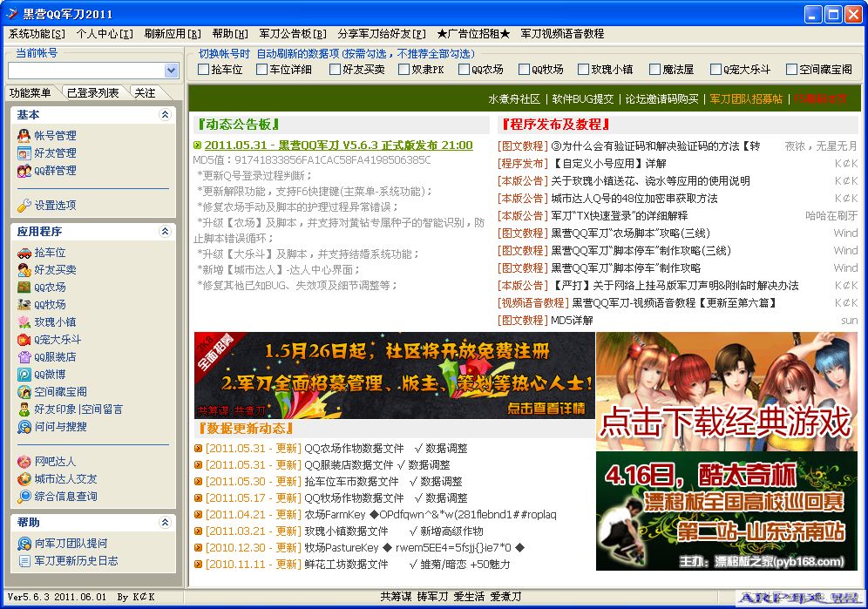Open the 军刀更新历史日志 document icon
This screenshot has width=868, height=609.
[24, 561]
